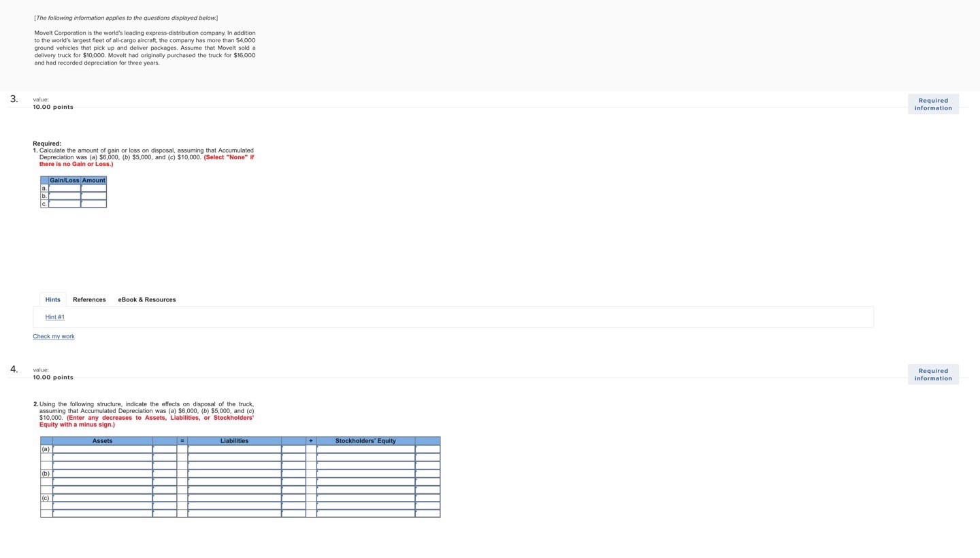Click Required information for question 4

click(932, 374)
